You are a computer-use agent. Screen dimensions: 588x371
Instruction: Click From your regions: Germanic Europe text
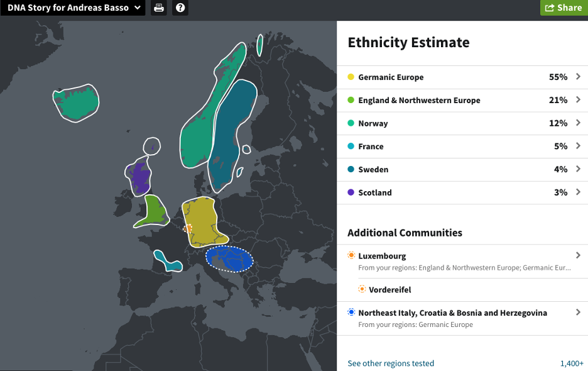click(x=415, y=324)
